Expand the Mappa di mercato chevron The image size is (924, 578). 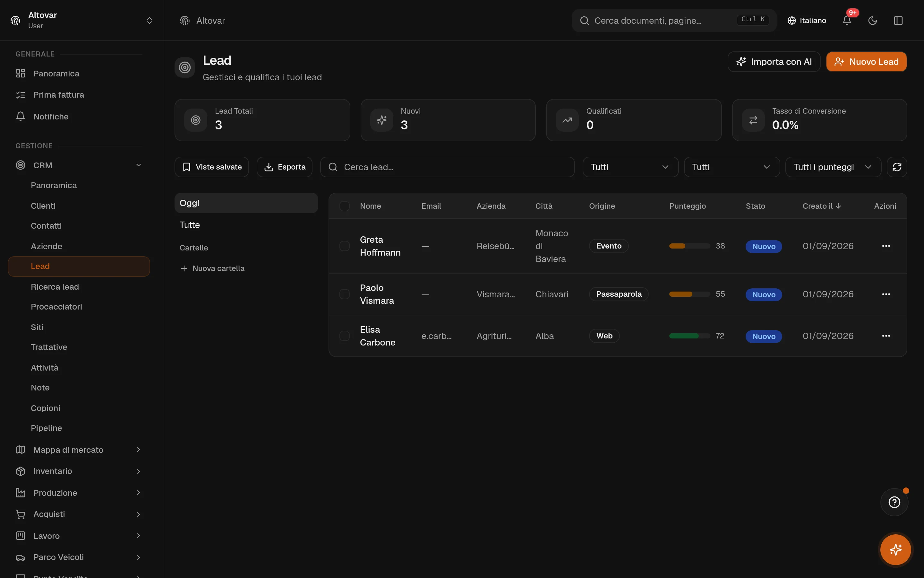pyautogui.click(x=139, y=450)
